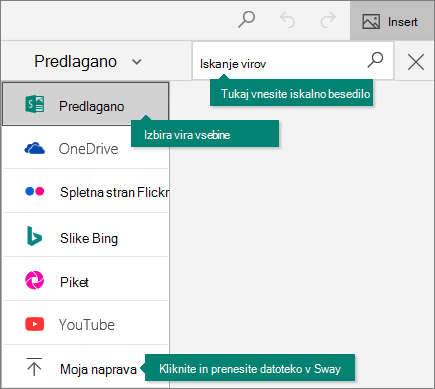Open the Insert tab
The width and height of the screenshot is (435, 389).
tap(391, 21)
